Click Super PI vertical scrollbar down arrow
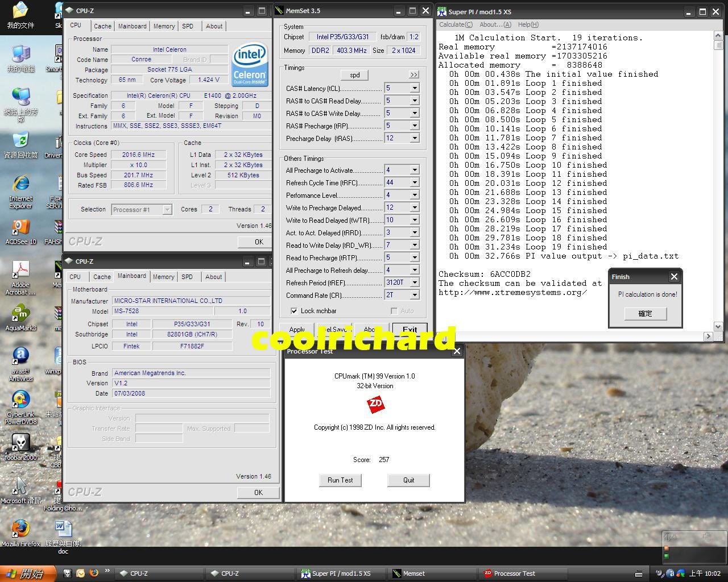 click(718, 327)
